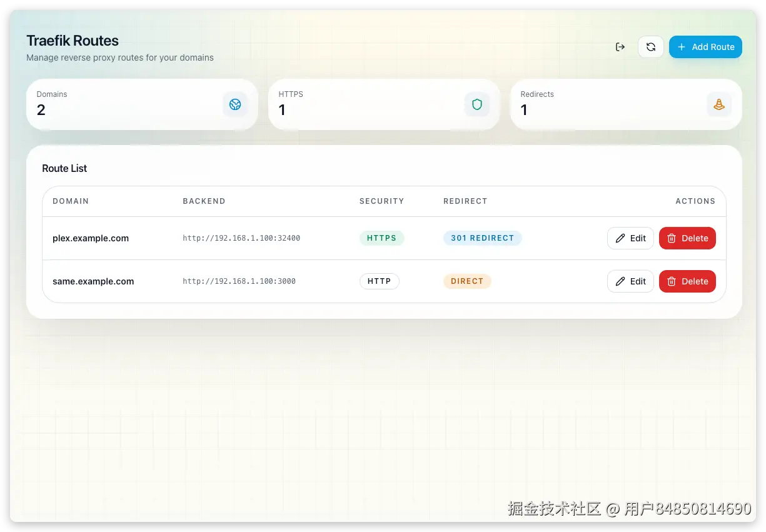Click the plus icon inside Add Route button
766x532 pixels.
pyautogui.click(x=680, y=46)
